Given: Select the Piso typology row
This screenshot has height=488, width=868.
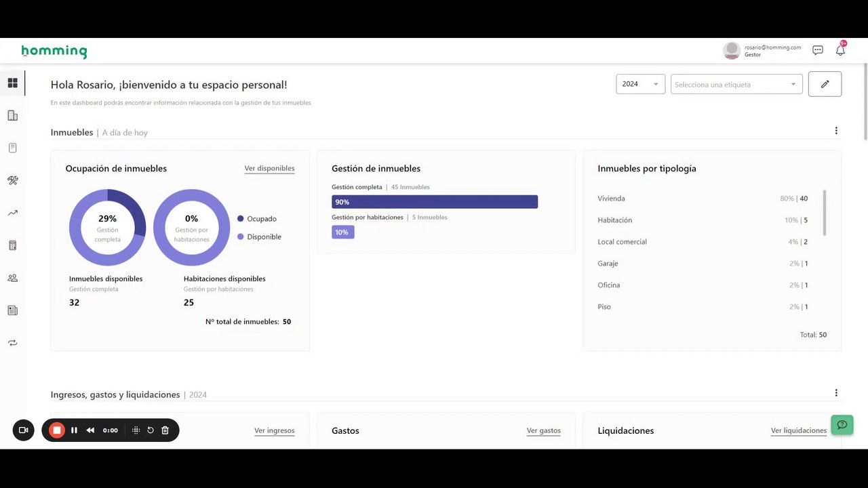Looking at the screenshot, I should click(x=703, y=307).
